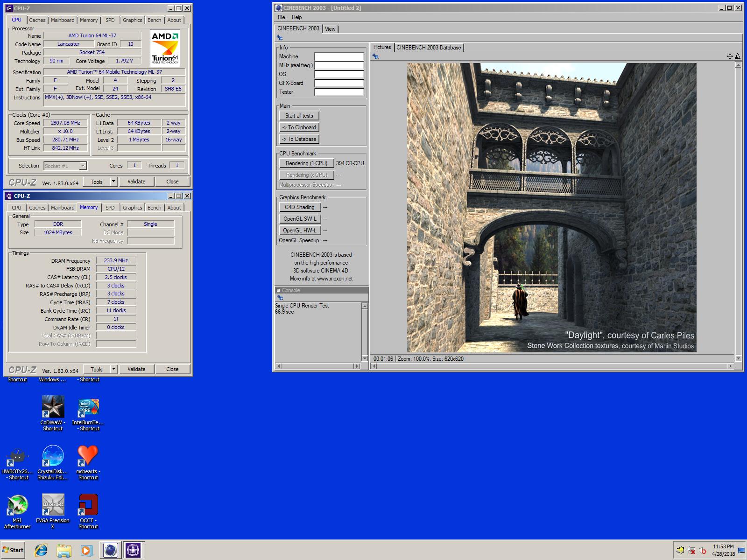747x560 pixels.
Task: Open Tools dropdown arrow in upper CPU-Z window
Action: [x=113, y=182]
